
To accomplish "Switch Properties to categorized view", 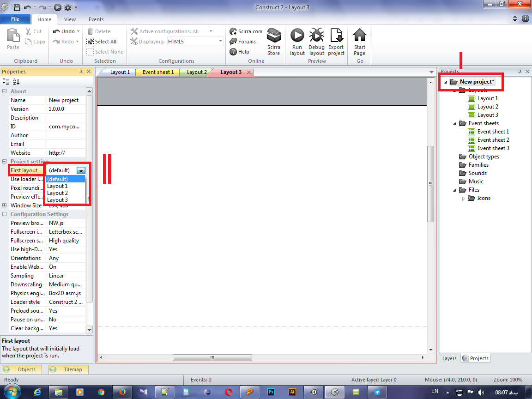I will (6, 82).
